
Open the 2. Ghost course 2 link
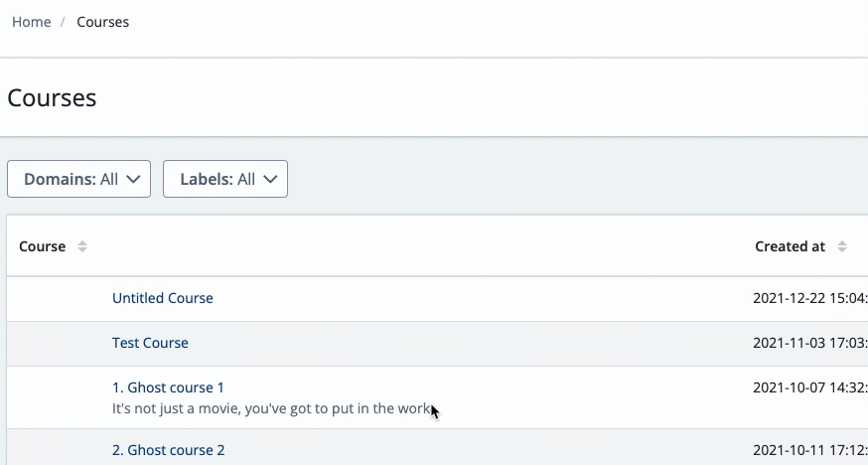(x=169, y=450)
